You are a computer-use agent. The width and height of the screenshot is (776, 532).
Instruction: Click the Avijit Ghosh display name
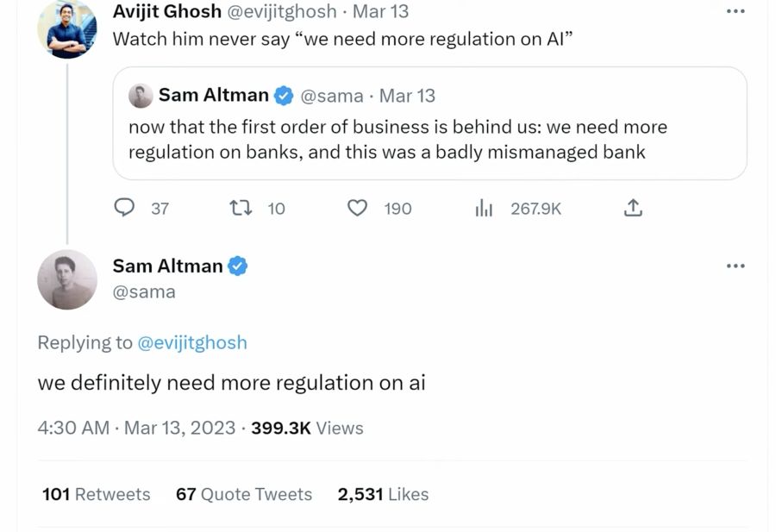[x=166, y=12]
